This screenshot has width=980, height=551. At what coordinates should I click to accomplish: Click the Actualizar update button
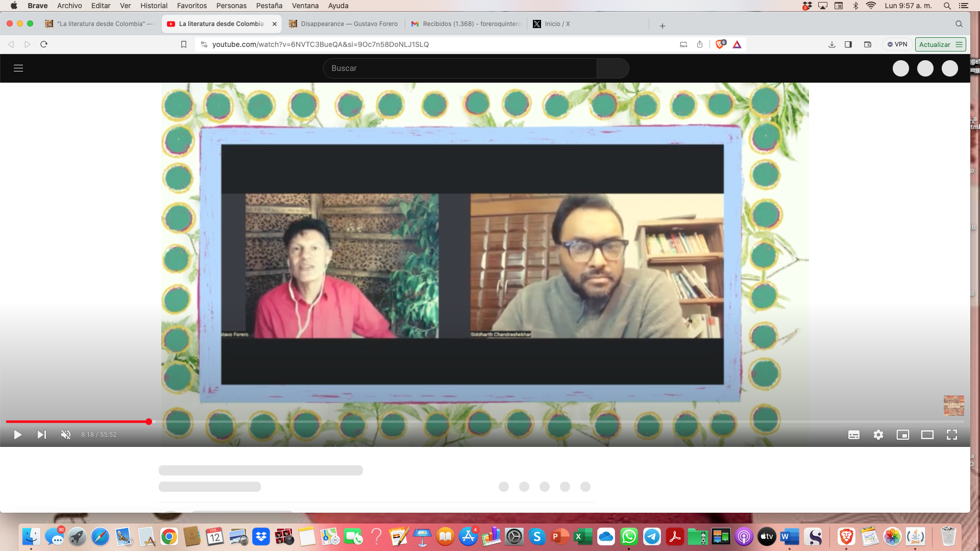click(935, 44)
